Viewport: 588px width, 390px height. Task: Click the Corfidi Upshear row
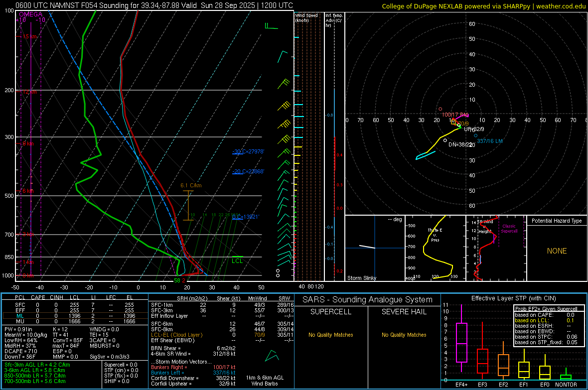(193, 384)
